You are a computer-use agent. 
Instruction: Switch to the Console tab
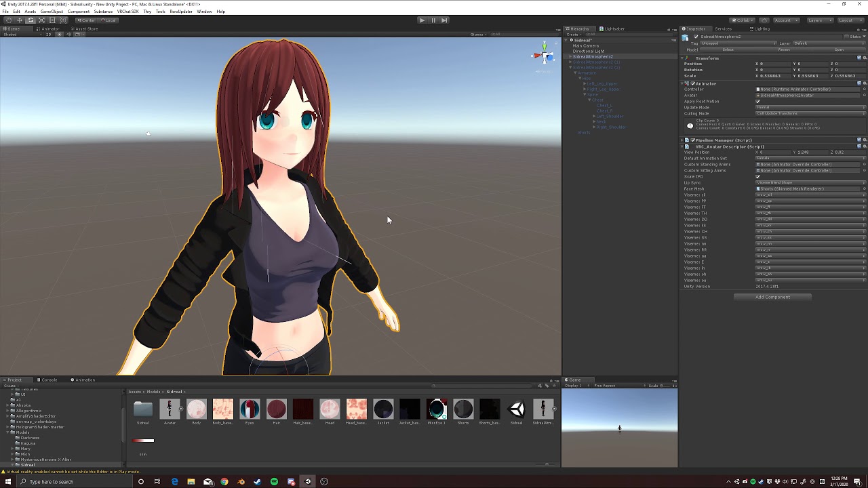tap(48, 380)
